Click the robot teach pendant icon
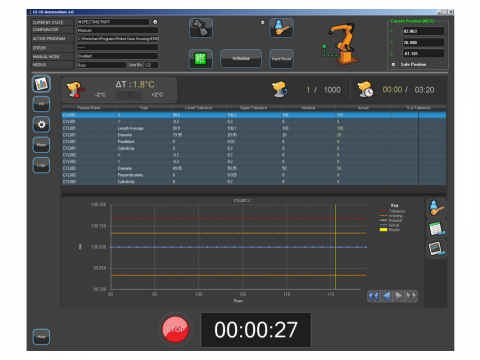 click(201, 28)
